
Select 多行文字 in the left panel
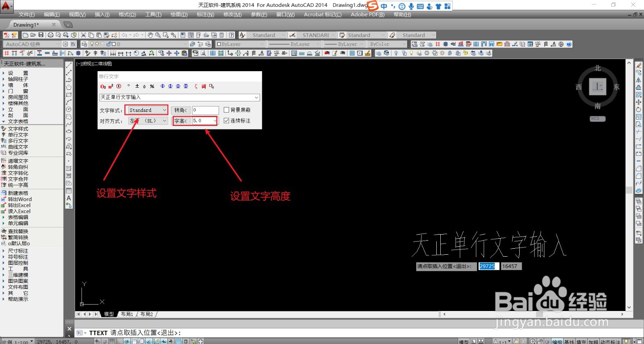coord(18,141)
